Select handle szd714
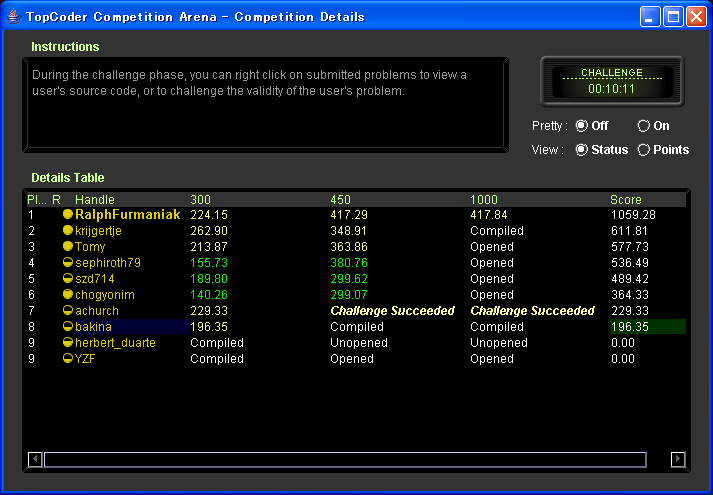 (x=95, y=279)
